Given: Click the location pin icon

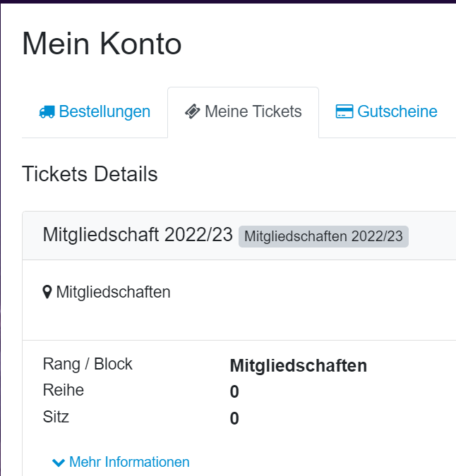Looking at the screenshot, I should [x=47, y=293].
